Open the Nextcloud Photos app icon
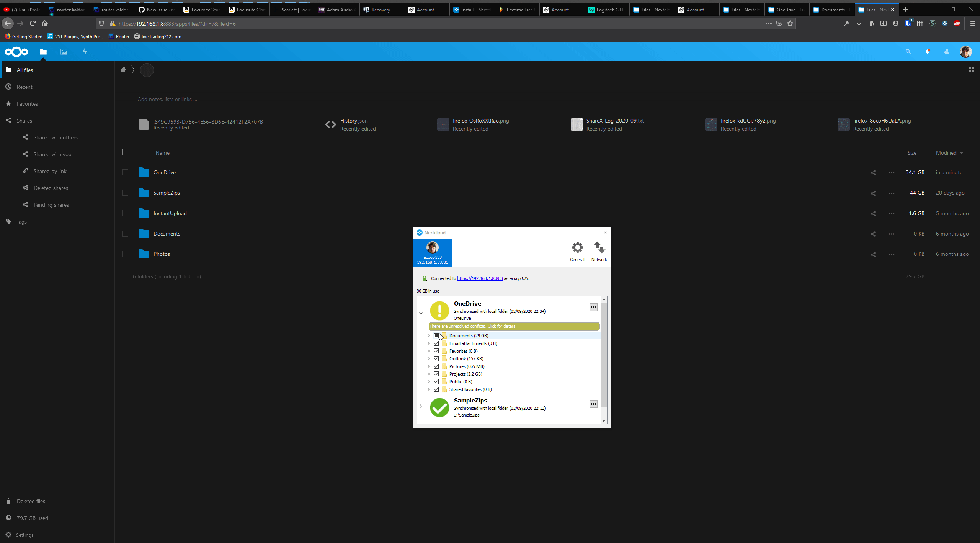The height and width of the screenshot is (543, 980). 64,52
